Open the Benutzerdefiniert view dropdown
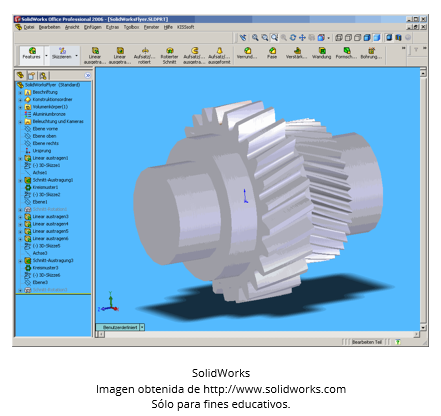Viewport: 441px width, 416px height. click(142, 327)
